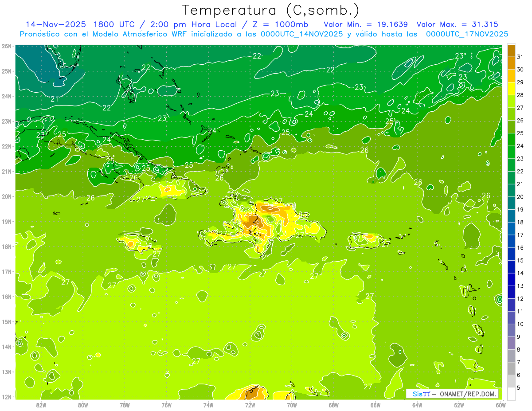Click the "ONAMET/REP.DOM." credit label

(468, 394)
